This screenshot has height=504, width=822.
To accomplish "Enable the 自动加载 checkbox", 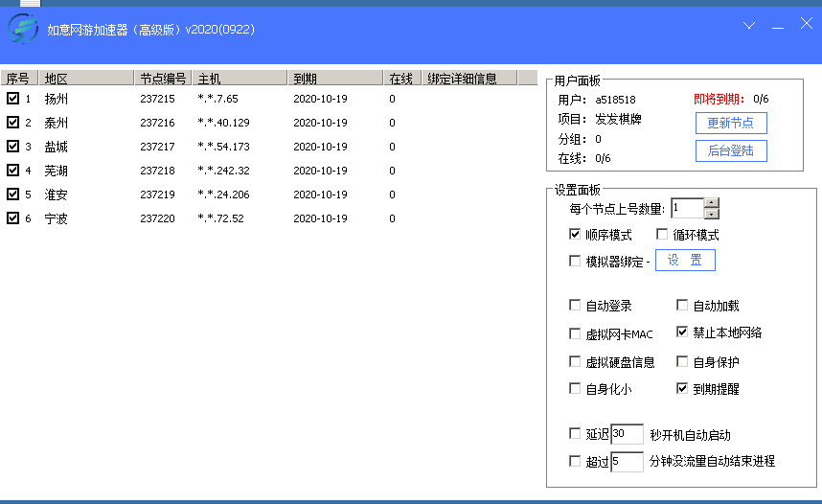I will (x=682, y=305).
